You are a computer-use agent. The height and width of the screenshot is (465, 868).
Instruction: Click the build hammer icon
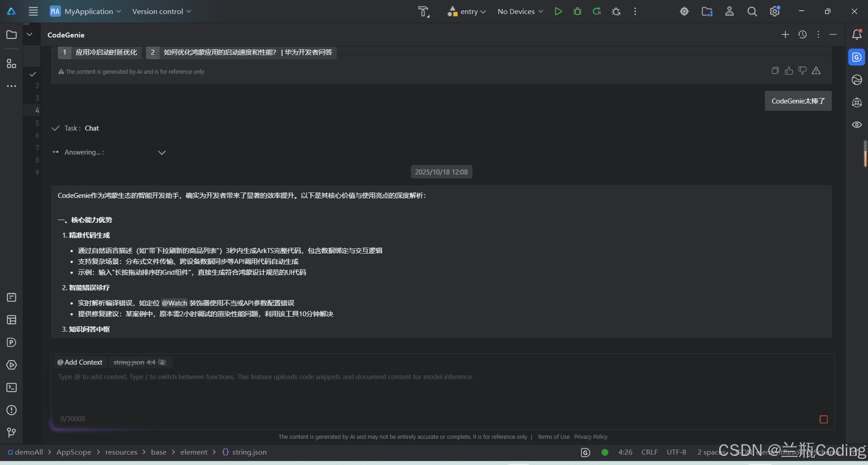click(x=423, y=11)
